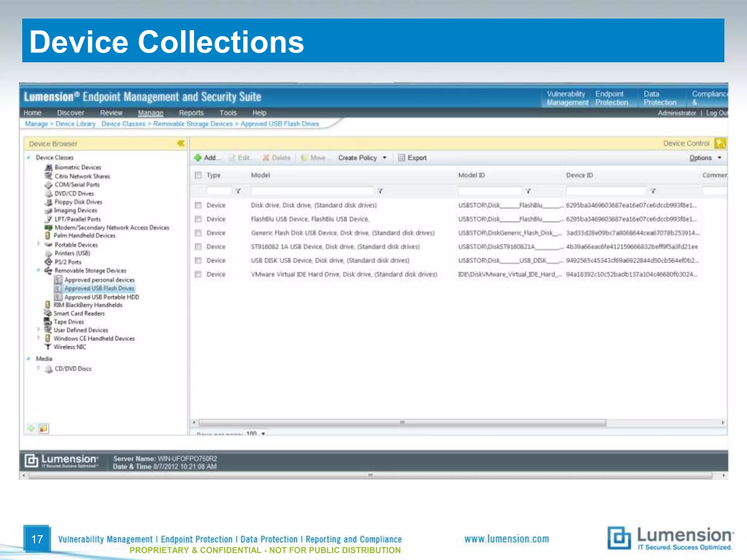Collapse the Media tree node
The image size is (747, 560).
click(x=28, y=359)
